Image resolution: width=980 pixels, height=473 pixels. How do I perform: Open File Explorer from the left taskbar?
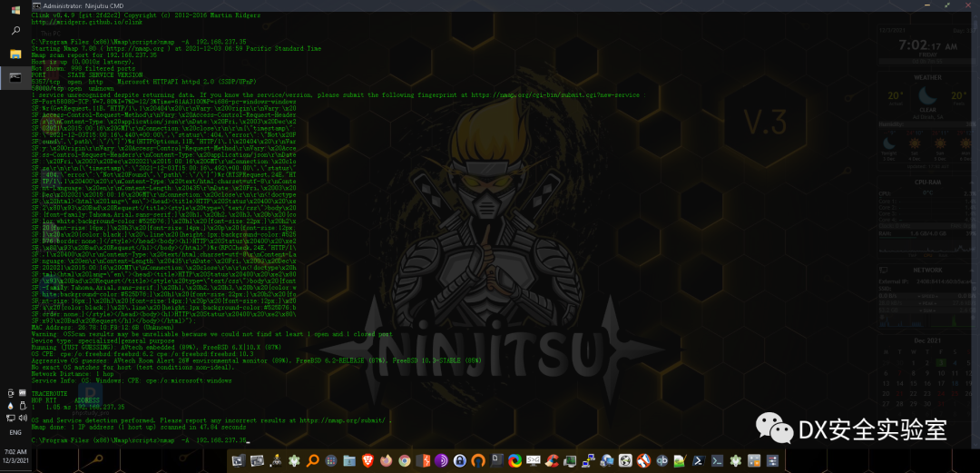[x=15, y=54]
